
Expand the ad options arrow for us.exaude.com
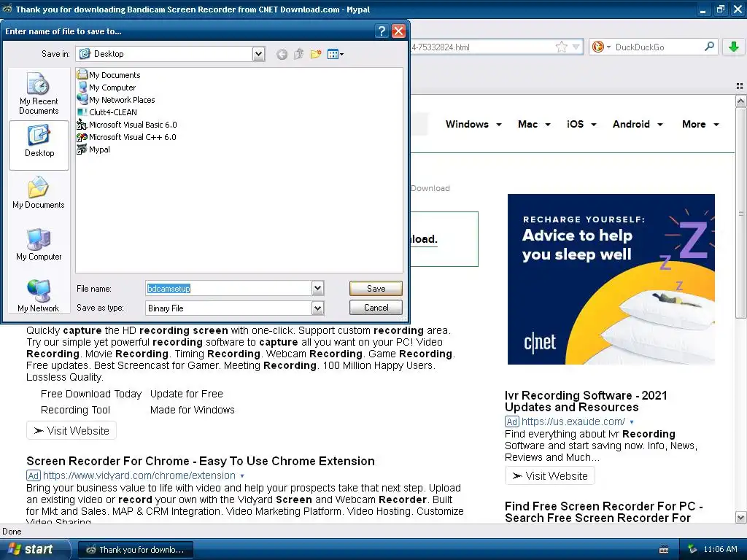click(632, 422)
